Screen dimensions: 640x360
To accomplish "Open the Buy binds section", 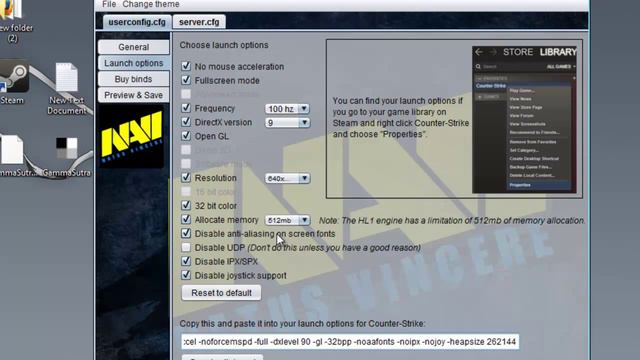I will (x=133, y=79).
